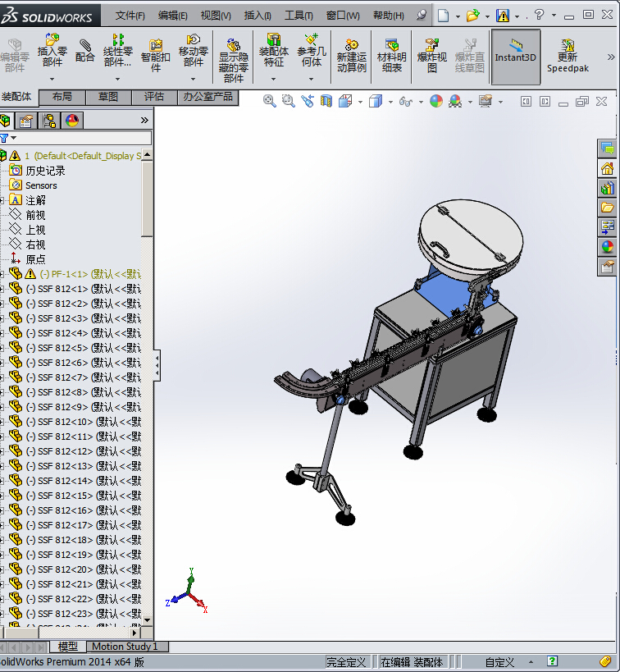Collapse feature tree panel splitter handle

click(157, 366)
